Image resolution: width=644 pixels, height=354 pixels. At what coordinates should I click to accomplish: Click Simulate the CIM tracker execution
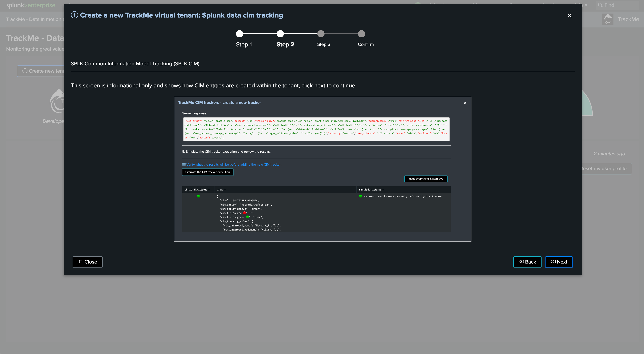207,172
